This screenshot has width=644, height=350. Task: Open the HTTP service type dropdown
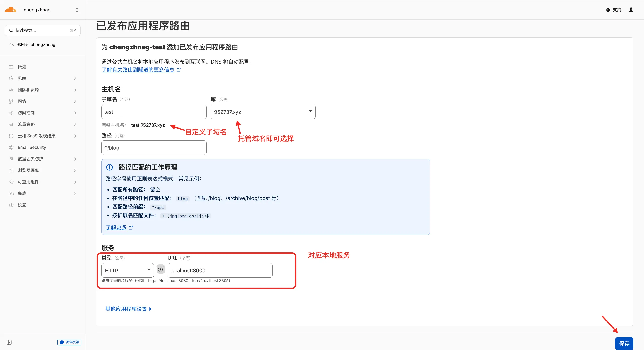pyautogui.click(x=127, y=270)
